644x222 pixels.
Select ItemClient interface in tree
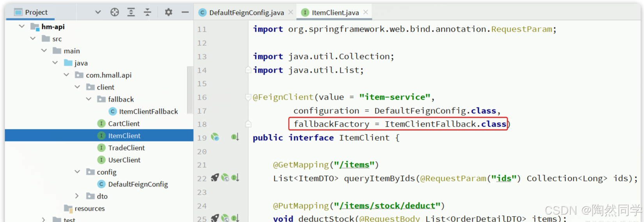[124, 136]
